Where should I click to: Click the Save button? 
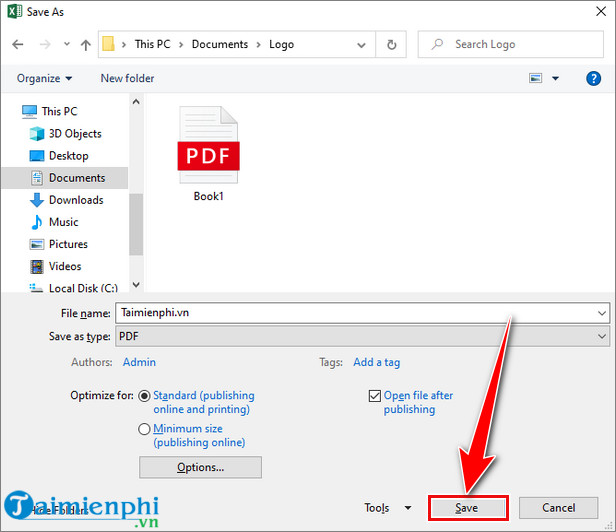(468, 508)
